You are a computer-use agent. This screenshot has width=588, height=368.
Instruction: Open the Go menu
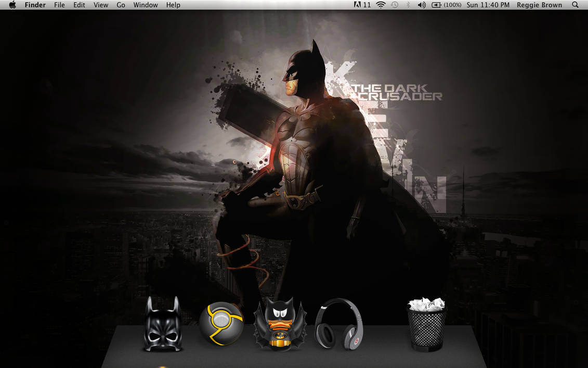coord(121,5)
